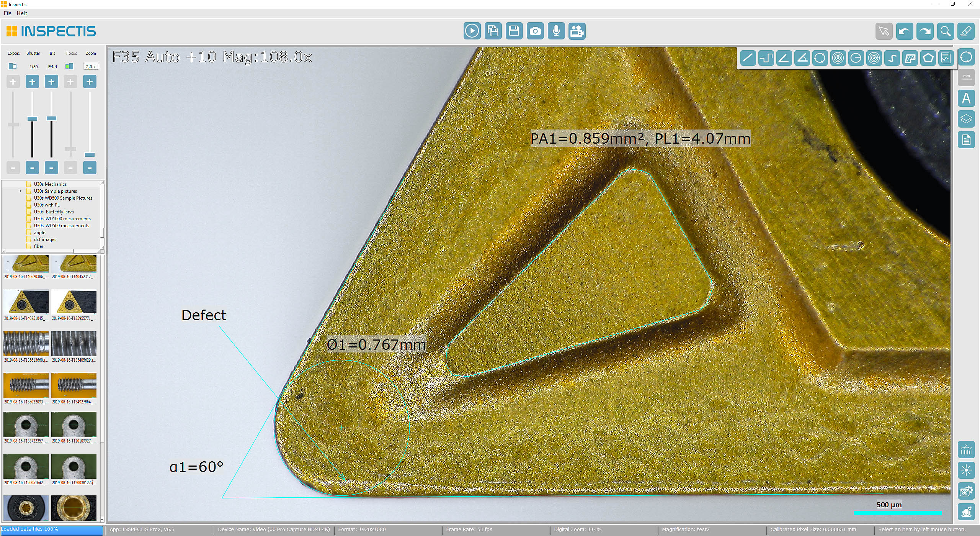Click the undo arrow icon
The width and height of the screenshot is (980, 536).
[x=905, y=31]
